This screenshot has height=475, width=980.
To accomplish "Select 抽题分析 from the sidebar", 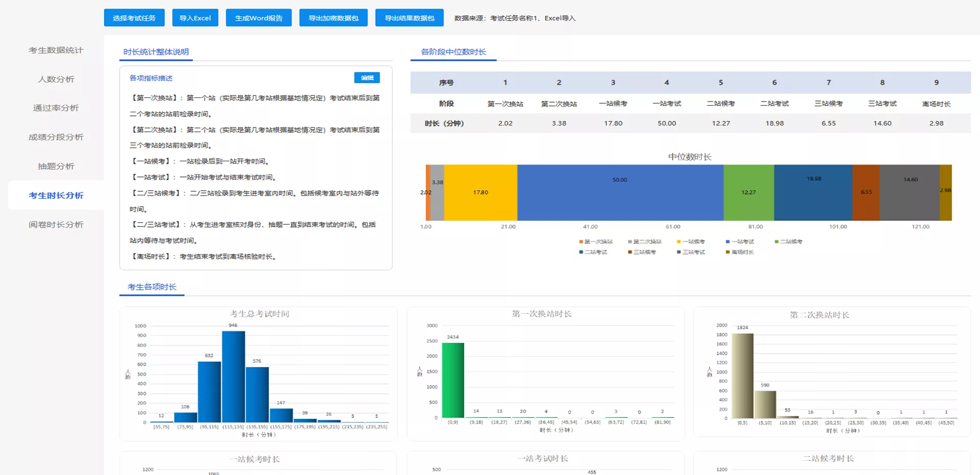I will tap(56, 166).
